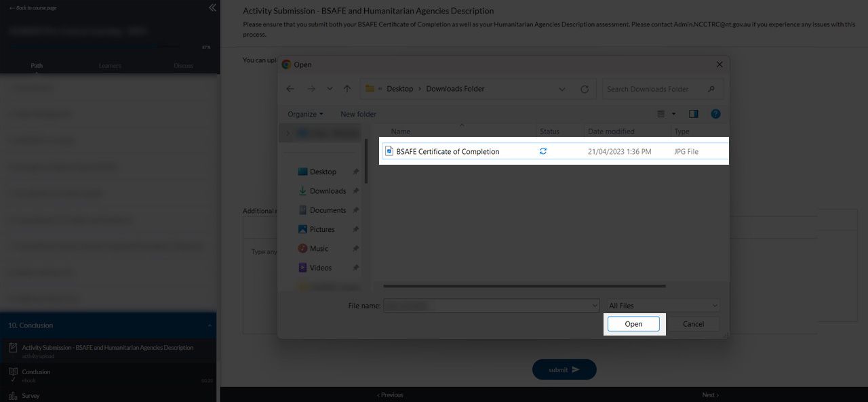
Task: Open the Organize dropdown menu
Action: coord(305,114)
